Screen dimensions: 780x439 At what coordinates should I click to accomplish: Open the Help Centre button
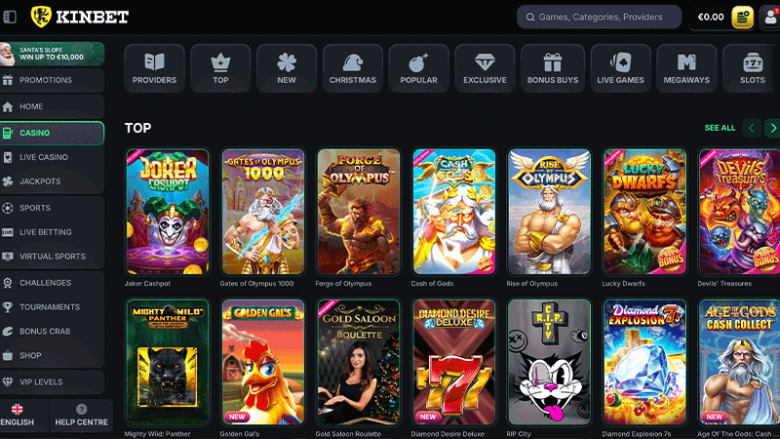click(81, 416)
